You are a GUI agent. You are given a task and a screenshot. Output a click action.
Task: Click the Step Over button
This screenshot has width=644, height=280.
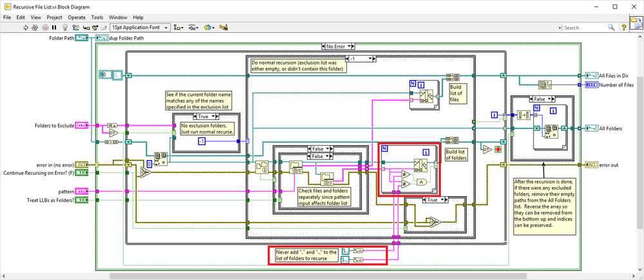point(94,28)
